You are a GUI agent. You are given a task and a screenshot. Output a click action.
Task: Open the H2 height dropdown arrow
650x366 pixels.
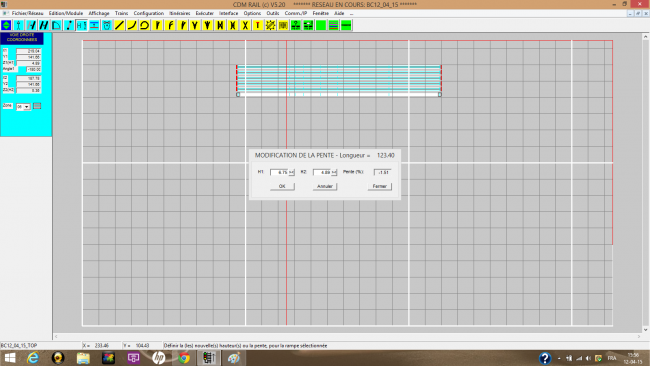coord(334,172)
